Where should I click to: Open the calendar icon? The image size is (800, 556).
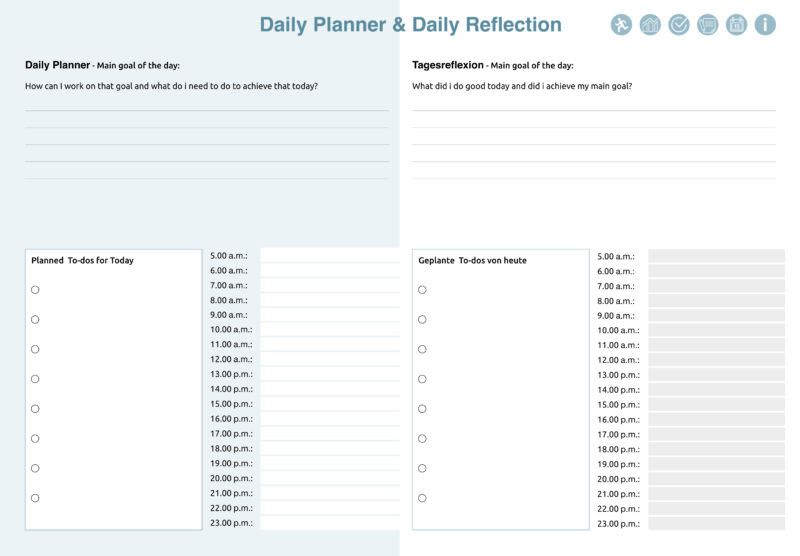point(737,25)
